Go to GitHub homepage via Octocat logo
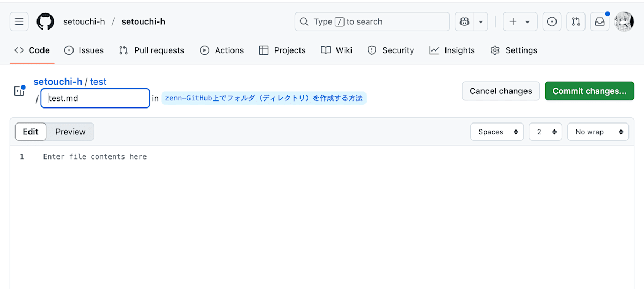This screenshot has width=644, height=289. click(46, 21)
